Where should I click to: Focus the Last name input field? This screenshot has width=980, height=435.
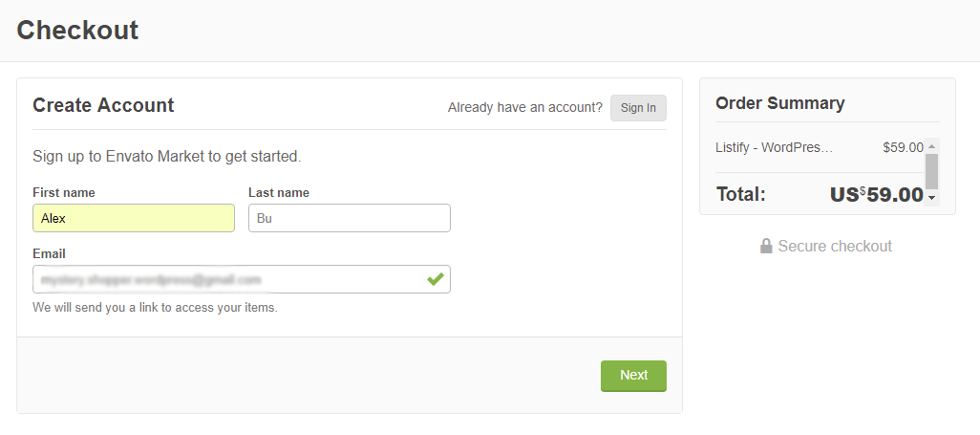click(x=349, y=218)
